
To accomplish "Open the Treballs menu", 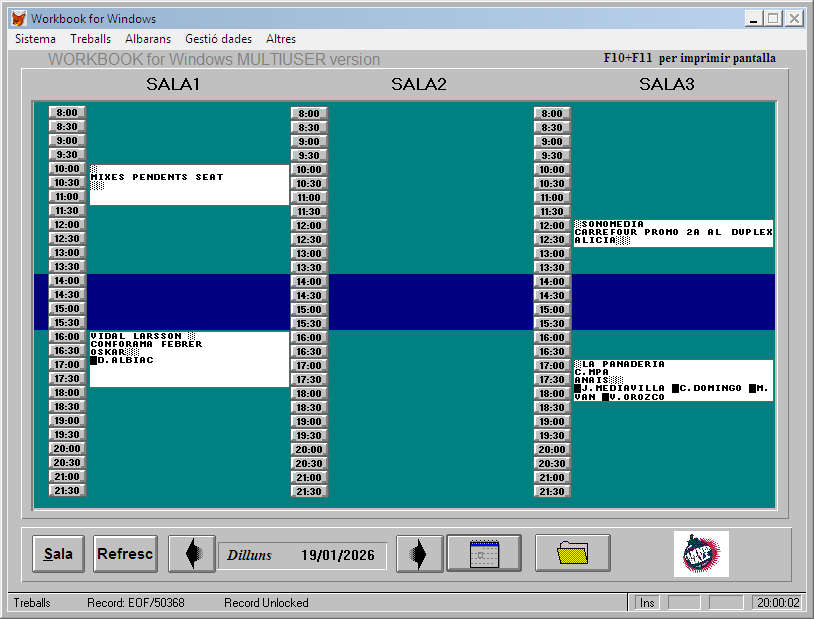I will click(x=90, y=39).
